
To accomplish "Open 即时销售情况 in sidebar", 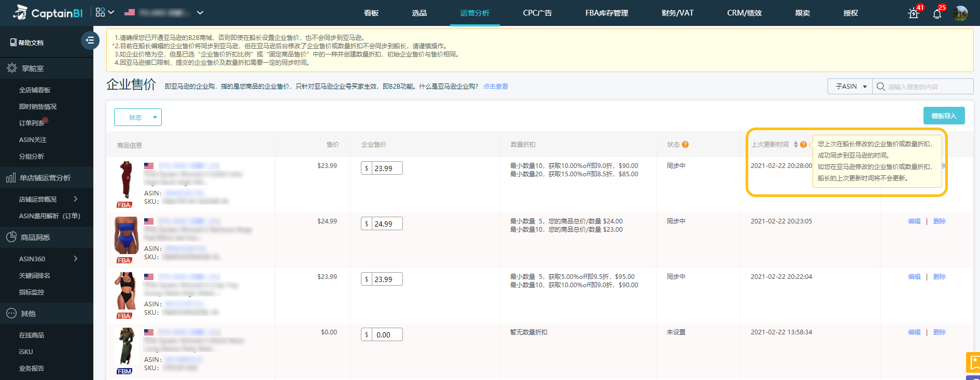I will click(38, 107).
